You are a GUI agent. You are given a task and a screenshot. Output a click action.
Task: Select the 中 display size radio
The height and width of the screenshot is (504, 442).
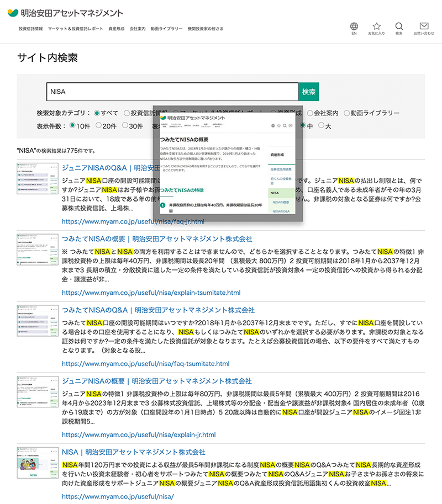coord(303,125)
